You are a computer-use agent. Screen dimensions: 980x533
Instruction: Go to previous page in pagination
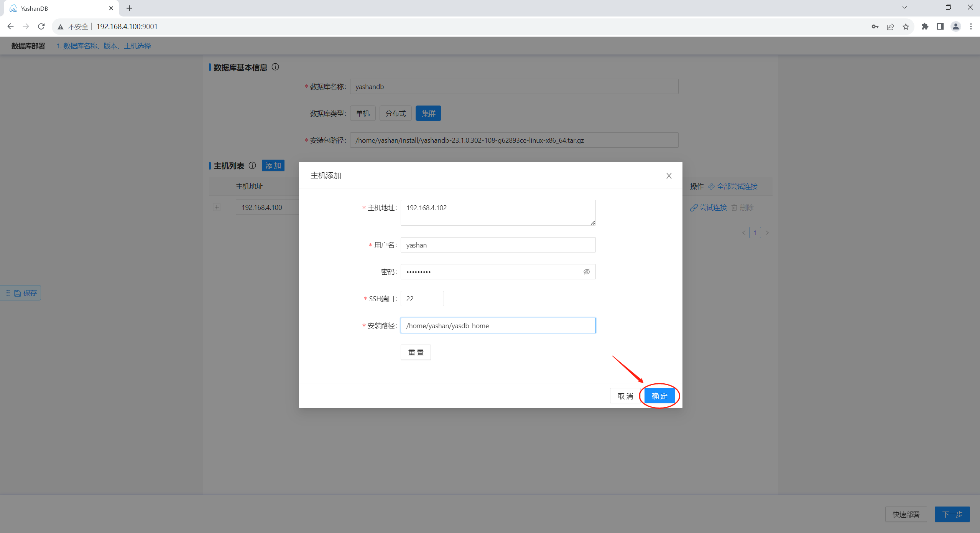744,233
